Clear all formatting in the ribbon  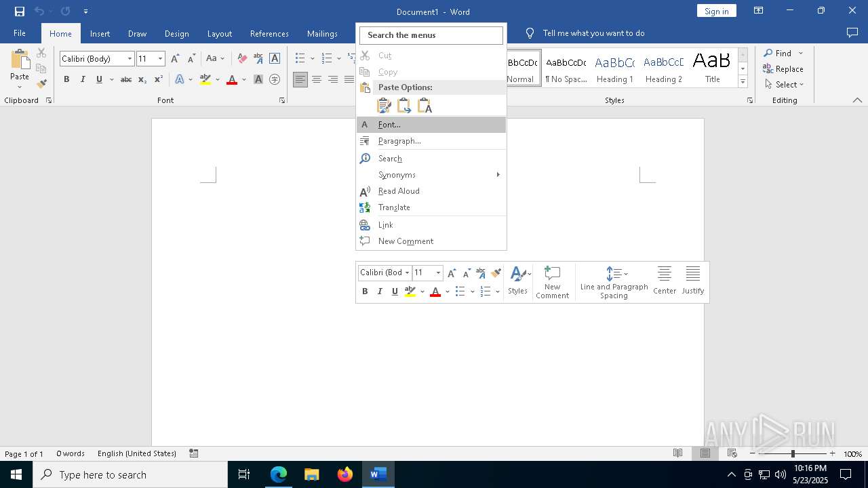[x=242, y=59]
